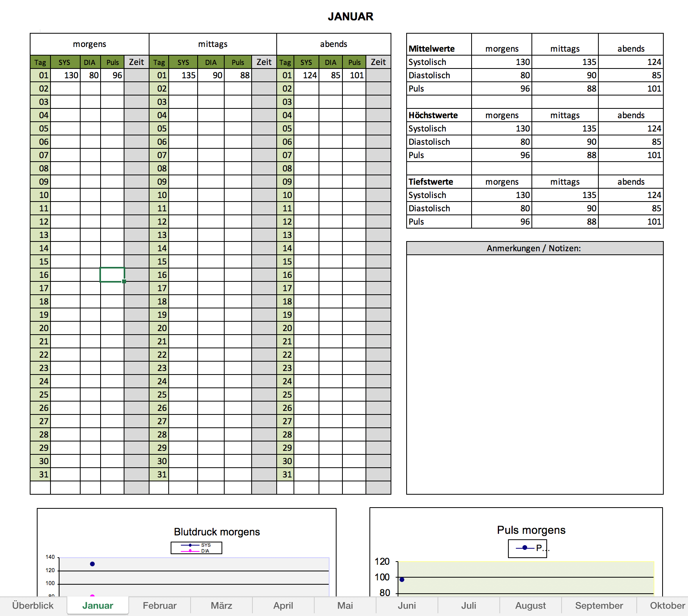Viewport: 688px width, 616px height.
Task: Click the Höchstwerte heading cell
Action: pyautogui.click(x=439, y=115)
